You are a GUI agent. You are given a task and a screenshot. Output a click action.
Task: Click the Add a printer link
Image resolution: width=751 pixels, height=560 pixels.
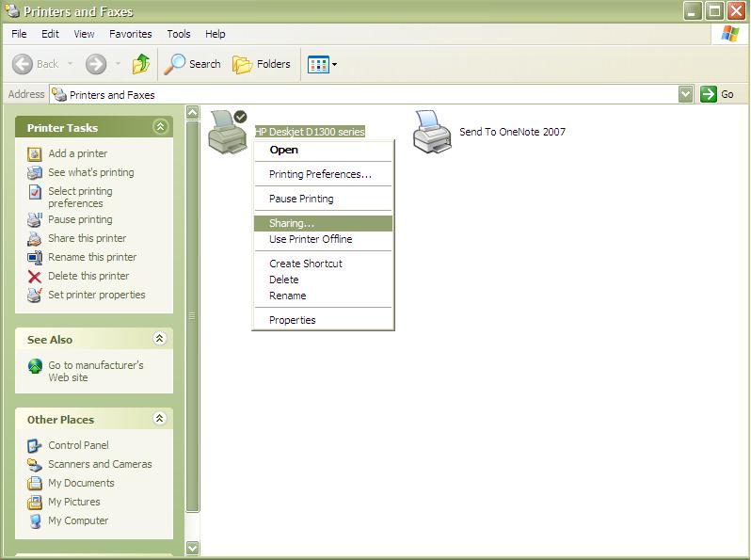pyautogui.click(x=77, y=153)
